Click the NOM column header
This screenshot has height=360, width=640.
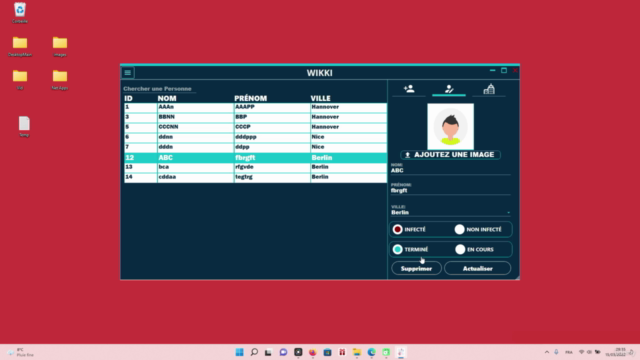point(167,98)
